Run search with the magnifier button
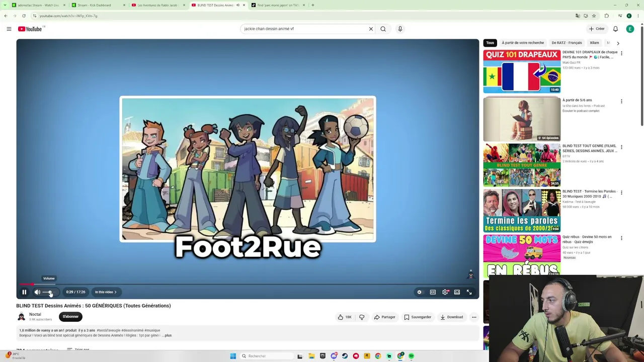This screenshot has height=362, width=644. 383,29
